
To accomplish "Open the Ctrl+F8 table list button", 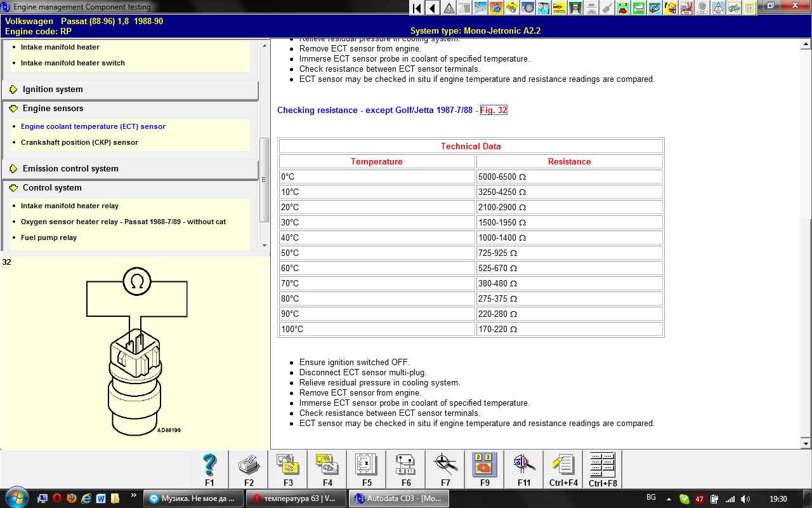I will 603,470.
